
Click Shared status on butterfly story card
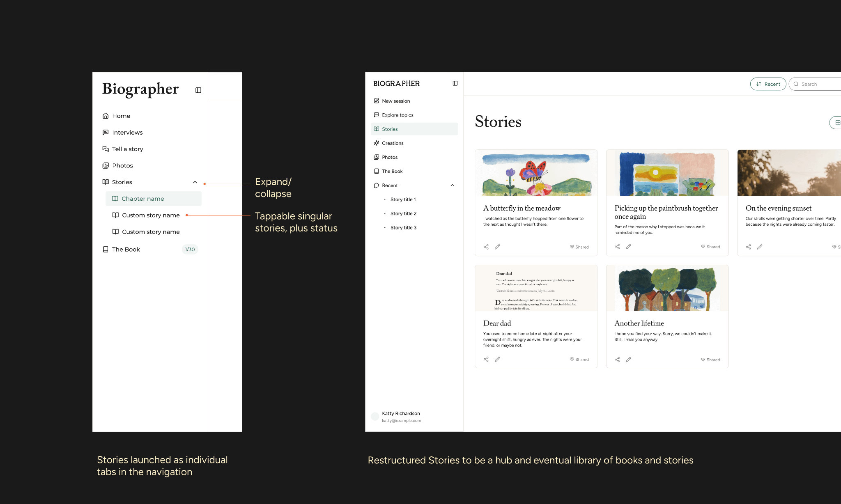[x=579, y=247]
